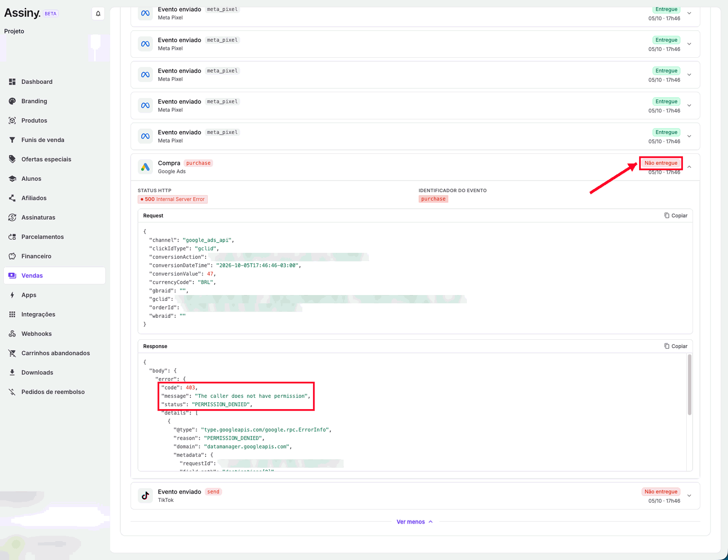Click the Pedidos de reembolso icon
Viewport: 728px width, 560px height.
[x=12, y=392]
